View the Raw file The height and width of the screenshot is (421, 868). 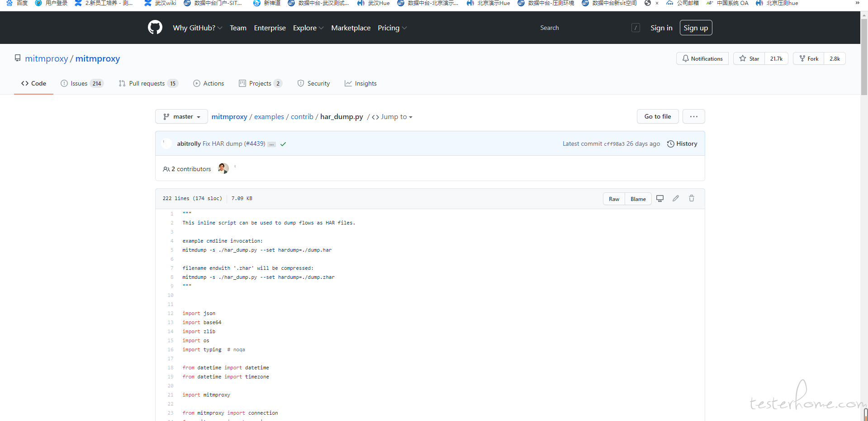coord(614,199)
